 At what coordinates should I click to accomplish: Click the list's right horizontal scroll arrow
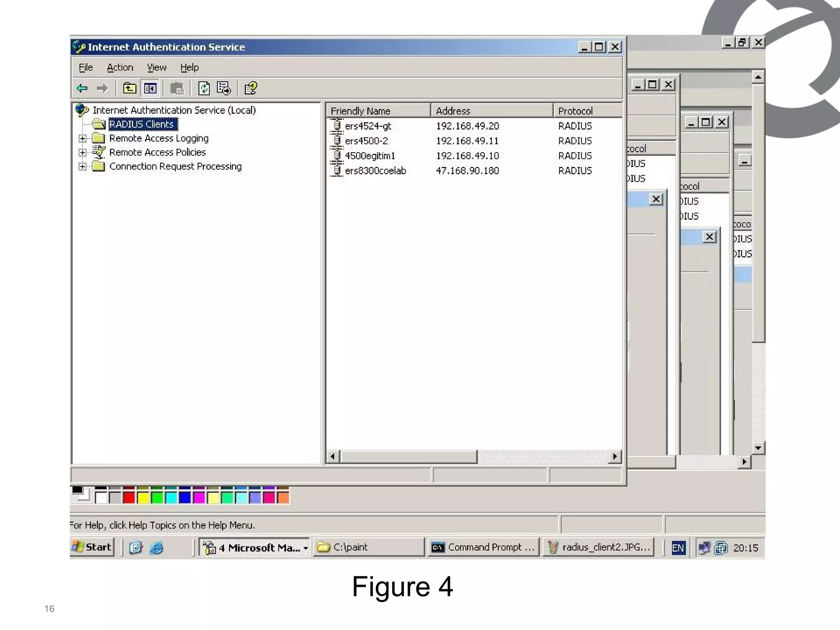(614, 457)
